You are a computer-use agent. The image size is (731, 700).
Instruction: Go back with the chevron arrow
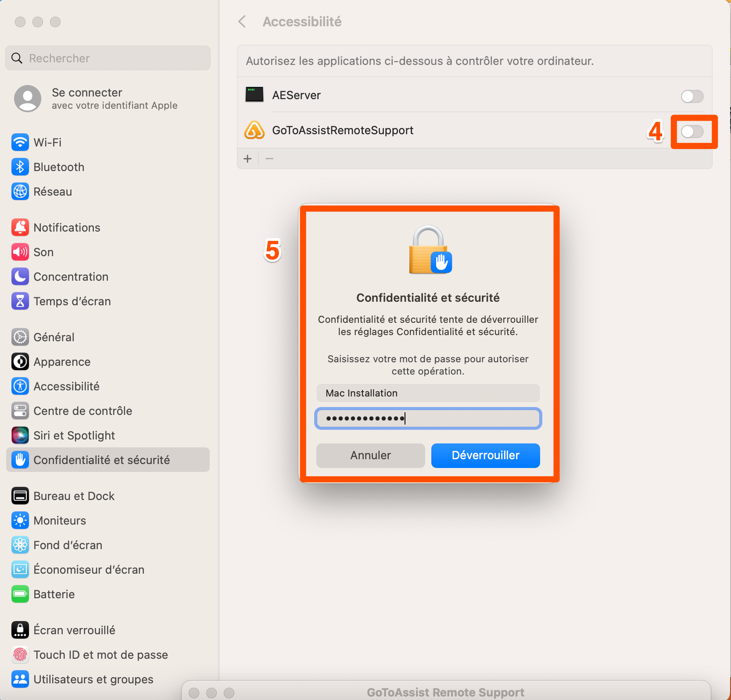pos(242,21)
